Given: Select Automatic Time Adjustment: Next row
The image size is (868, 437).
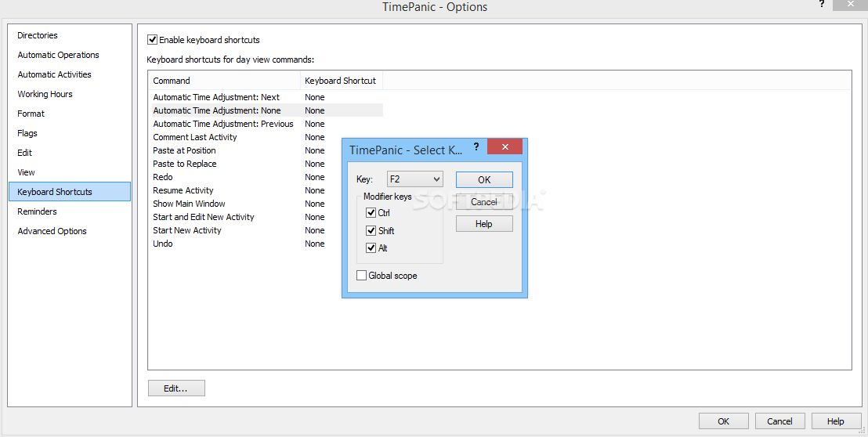Looking at the screenshot, I should point(267,97).
